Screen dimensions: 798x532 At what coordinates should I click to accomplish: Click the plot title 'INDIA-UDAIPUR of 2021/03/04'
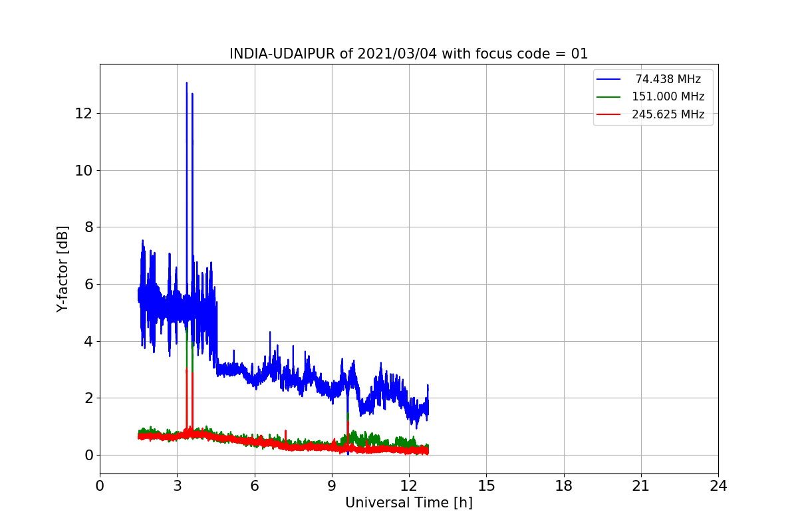pos(408,54)
